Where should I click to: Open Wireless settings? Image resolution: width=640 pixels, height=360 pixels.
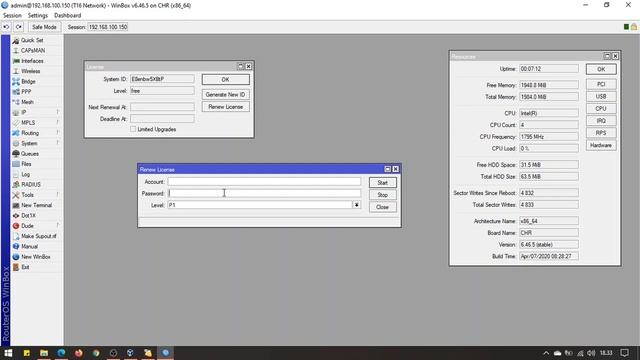pos(31,71)
